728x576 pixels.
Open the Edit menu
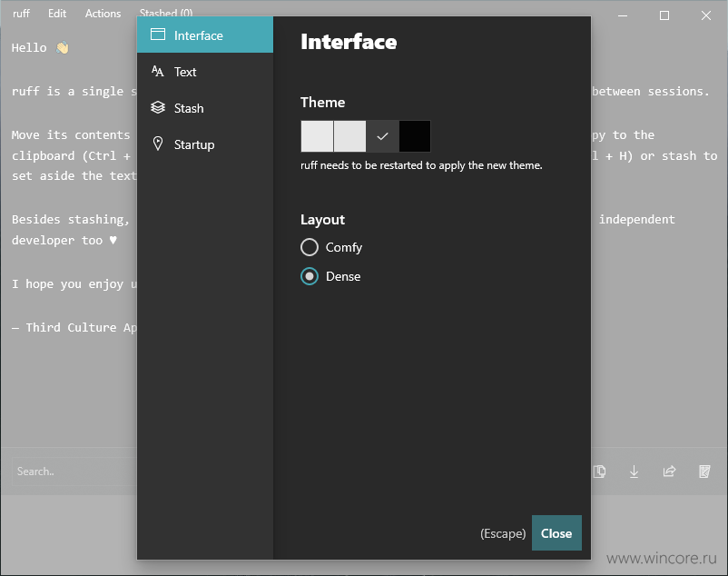click(57, 14)
